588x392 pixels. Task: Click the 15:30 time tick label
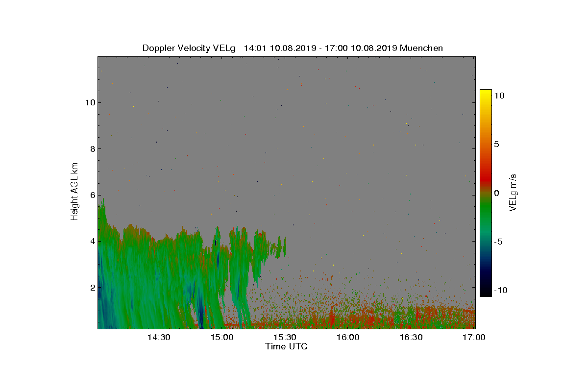coord(285,337)
